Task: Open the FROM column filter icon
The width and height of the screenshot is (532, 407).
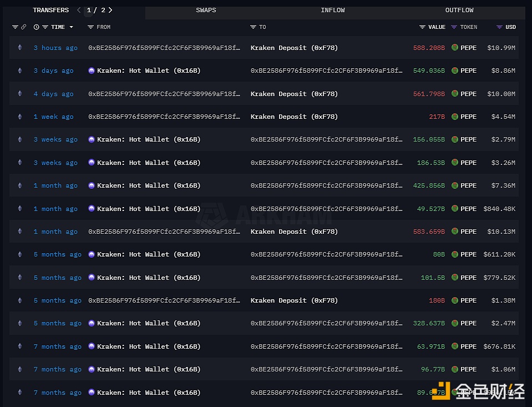Action: [90, 27]
